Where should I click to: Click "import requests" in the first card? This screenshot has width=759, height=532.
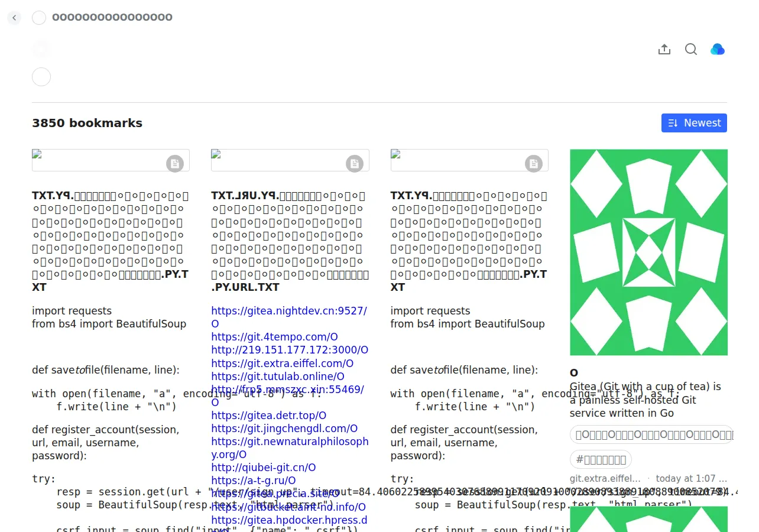click(72, 311)
